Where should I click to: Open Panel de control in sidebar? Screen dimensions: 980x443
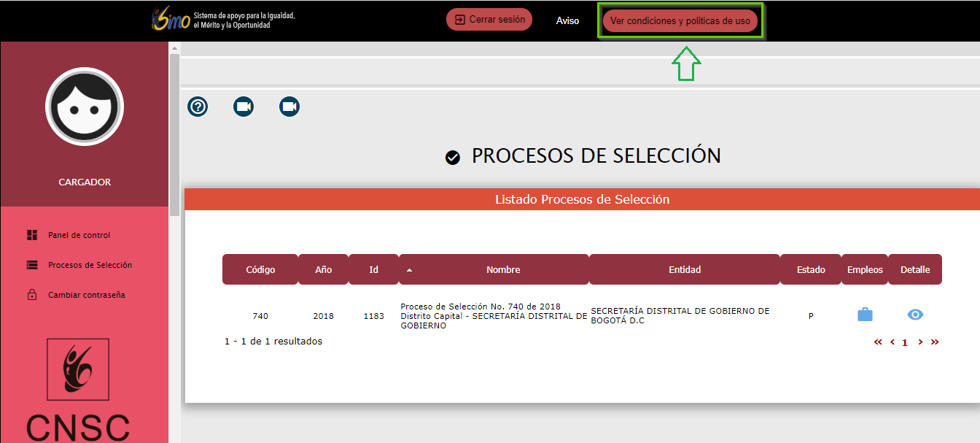coord(79,235)
